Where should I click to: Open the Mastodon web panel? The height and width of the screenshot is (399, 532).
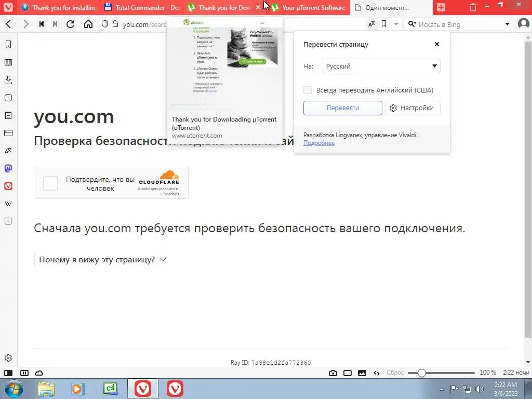tap(8, 168)
